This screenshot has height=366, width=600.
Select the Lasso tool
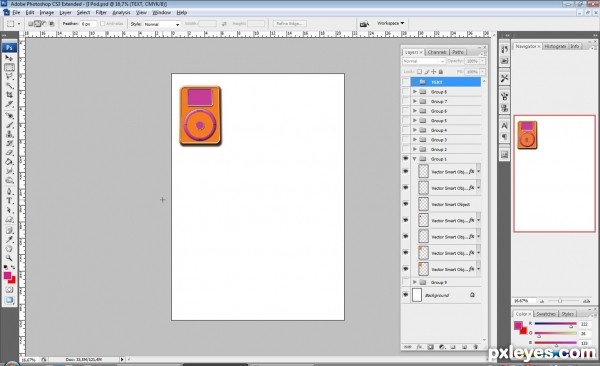(x=9, y=77)
